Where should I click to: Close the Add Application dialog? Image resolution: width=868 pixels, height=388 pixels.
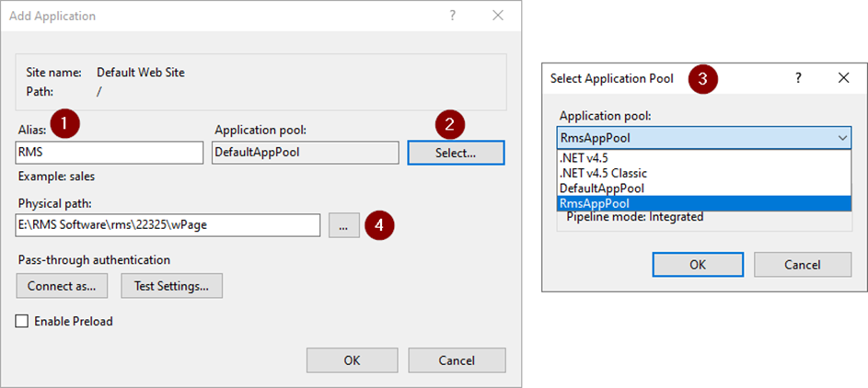[x=498, y=16]
